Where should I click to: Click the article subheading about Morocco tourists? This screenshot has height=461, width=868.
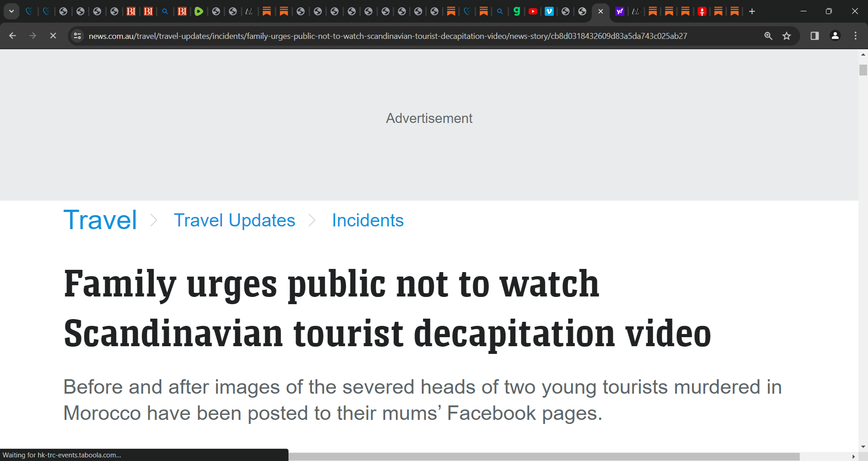(422, 400)
